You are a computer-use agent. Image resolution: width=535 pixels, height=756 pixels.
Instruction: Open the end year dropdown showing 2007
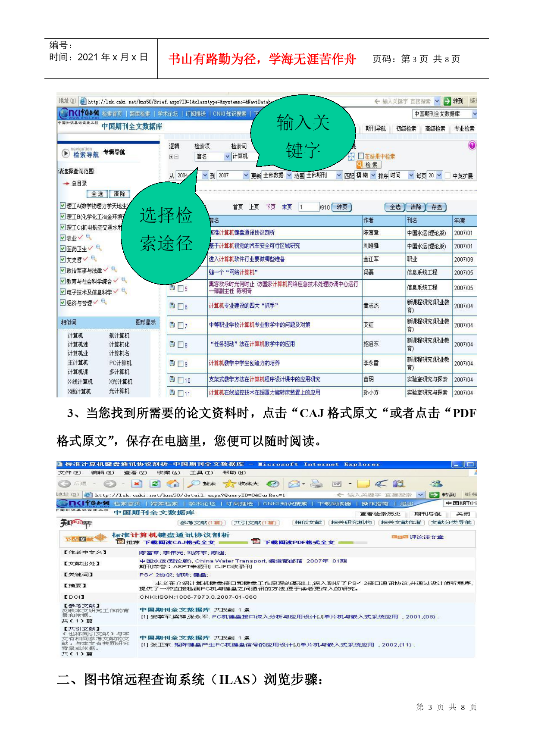233,175
